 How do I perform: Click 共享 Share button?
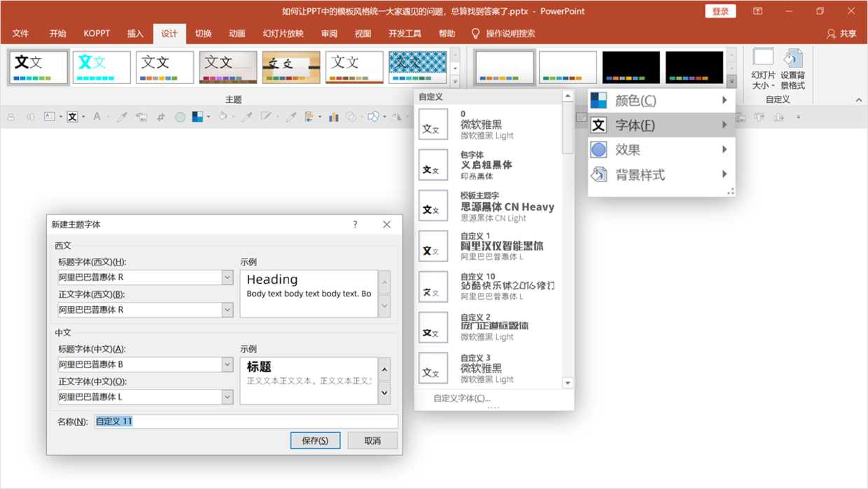(x=841, y=34)
